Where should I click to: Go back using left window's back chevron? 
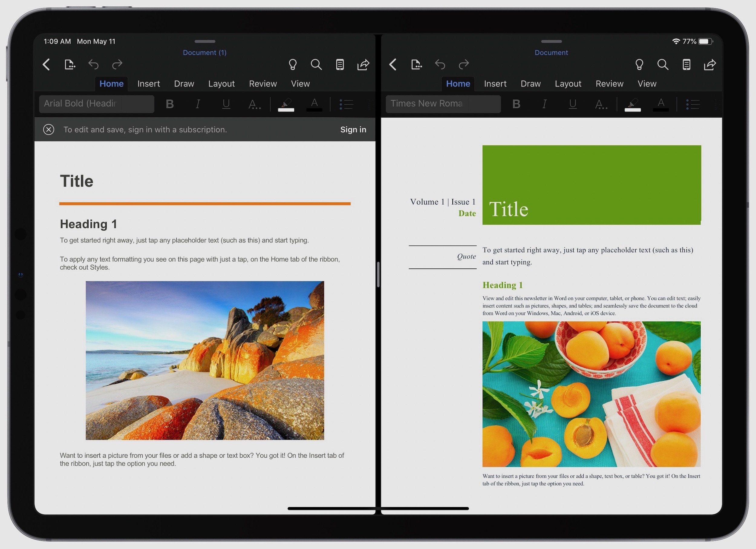46,64
